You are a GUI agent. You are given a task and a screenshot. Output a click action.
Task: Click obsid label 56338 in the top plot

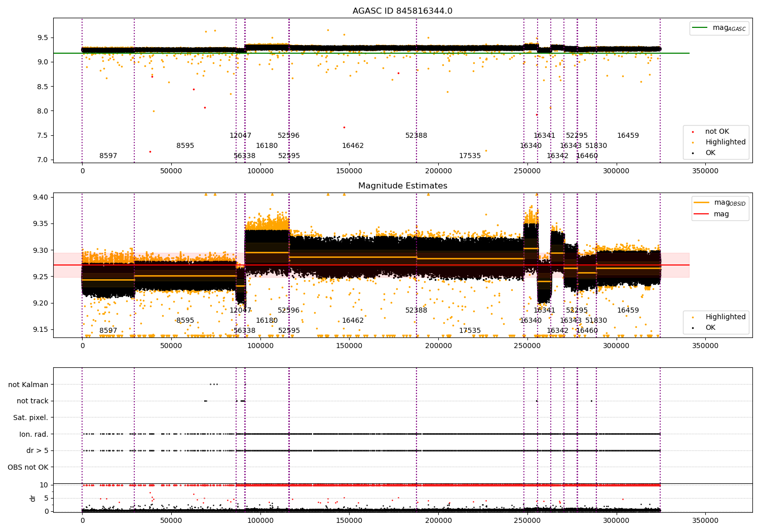pos(245,156)
